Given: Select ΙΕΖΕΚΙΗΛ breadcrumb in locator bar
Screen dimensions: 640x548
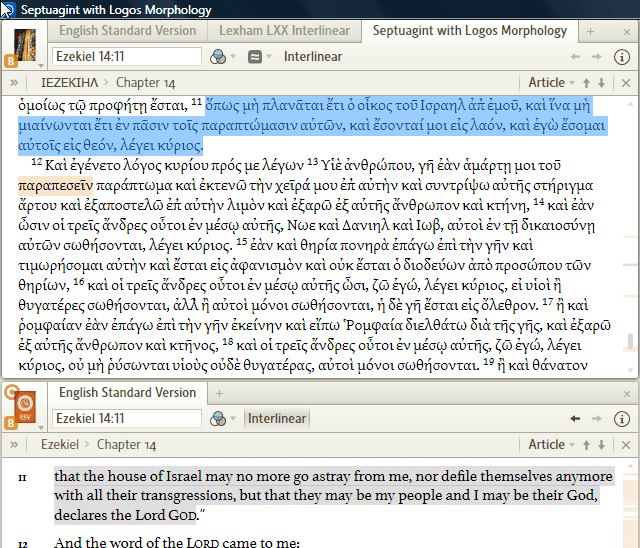Looking at the screenshot, I should tap(69, 83).
